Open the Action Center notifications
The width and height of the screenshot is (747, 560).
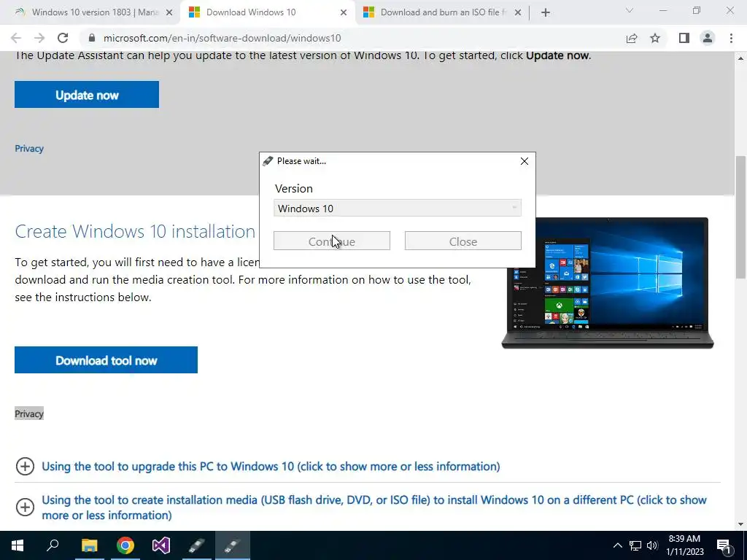coord(724,545)
